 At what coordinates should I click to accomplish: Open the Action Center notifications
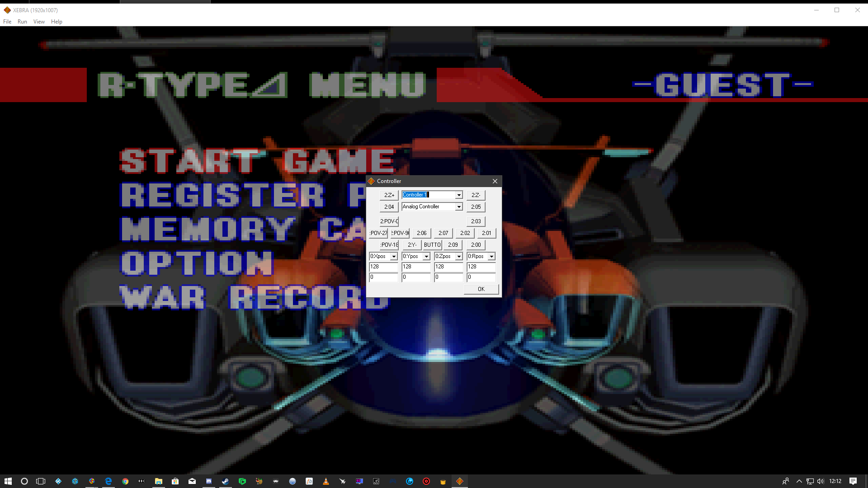point(853,481)
